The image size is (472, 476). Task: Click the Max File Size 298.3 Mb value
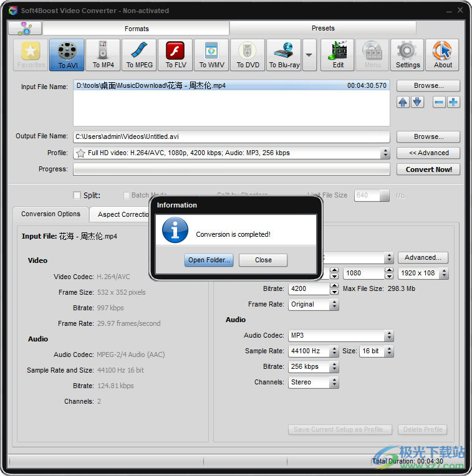[x=401, y=288]
